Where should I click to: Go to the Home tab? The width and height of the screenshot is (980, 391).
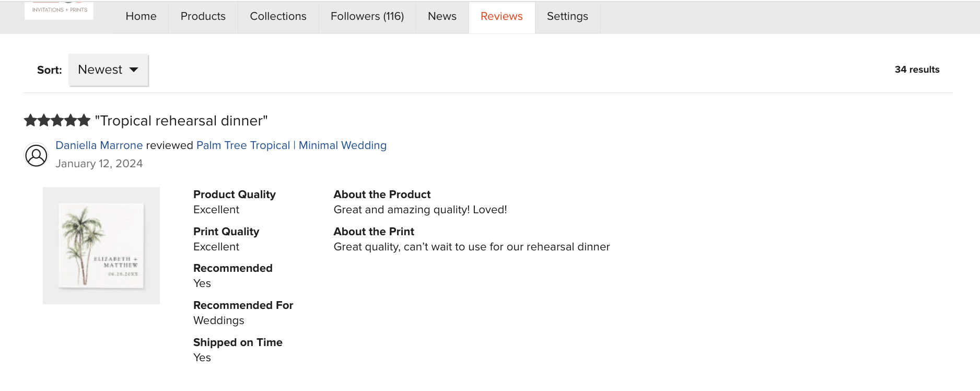[141, 16]
